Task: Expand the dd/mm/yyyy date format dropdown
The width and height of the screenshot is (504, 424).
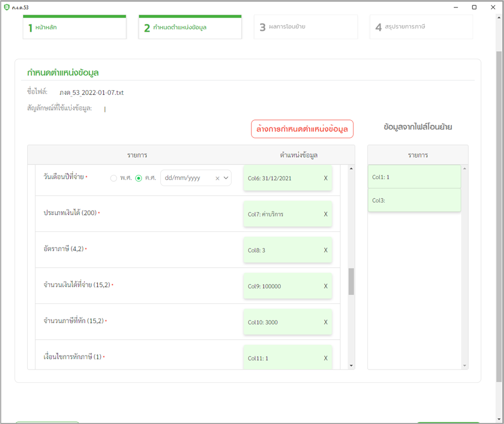Action: click(226, 178)
